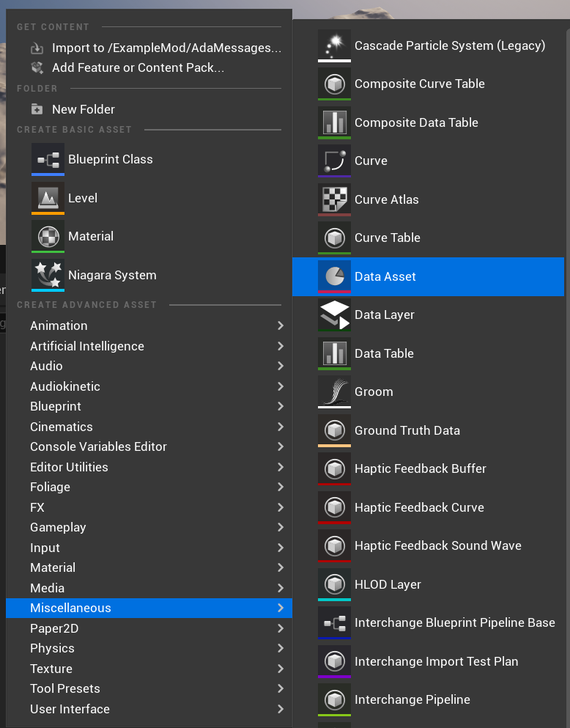This screenshot has height=728, width=570.
Task: Pick Haptic Feedback Curve label
Action: 419,507
